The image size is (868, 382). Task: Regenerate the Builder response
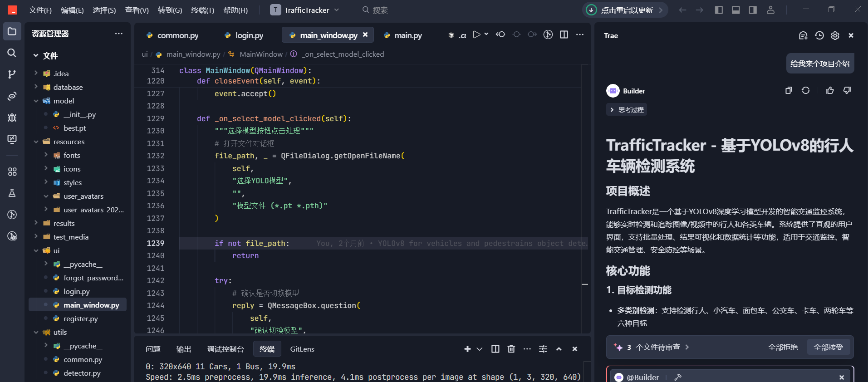click(806, 90)
